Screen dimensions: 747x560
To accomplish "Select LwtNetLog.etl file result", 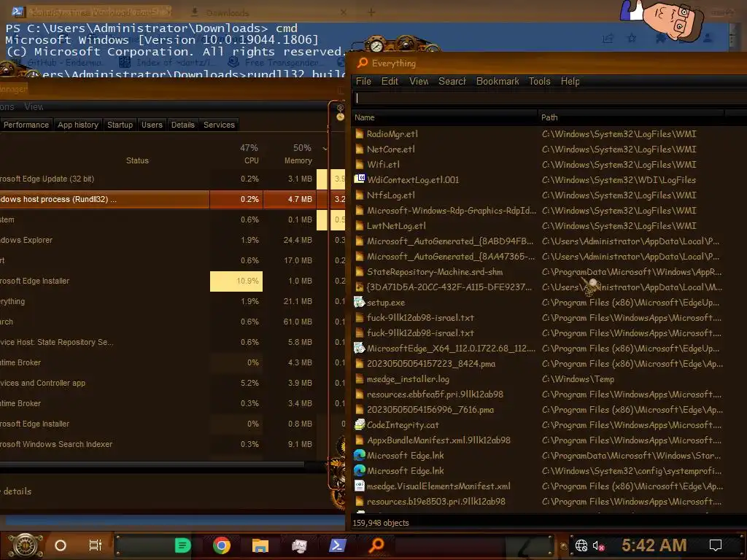I will 396,226.
